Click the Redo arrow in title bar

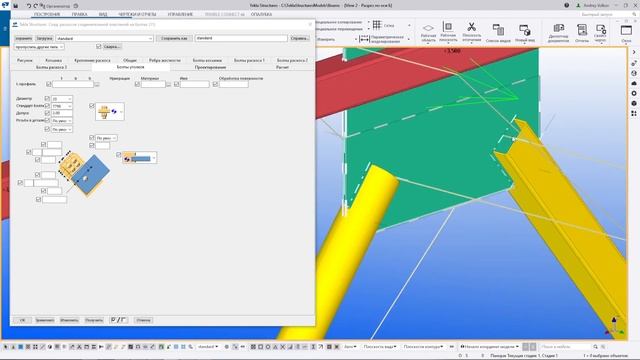click(35, 6)
